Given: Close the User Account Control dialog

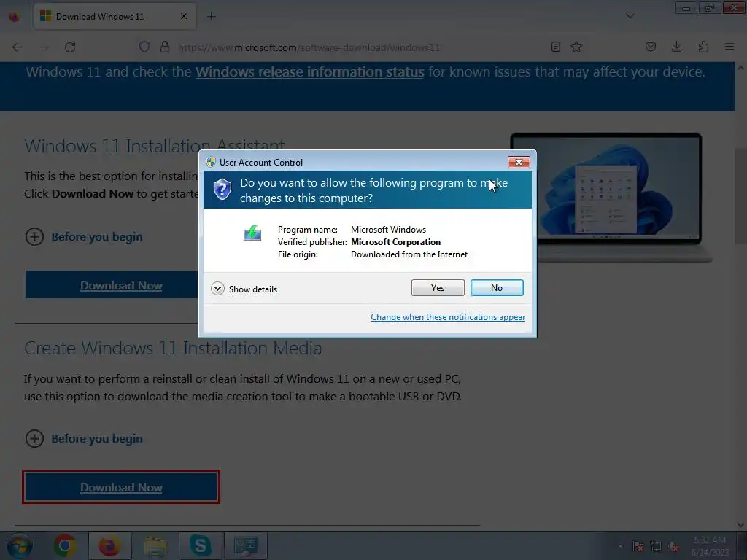Looking at the screenshot, I should (x=519, y=163).
